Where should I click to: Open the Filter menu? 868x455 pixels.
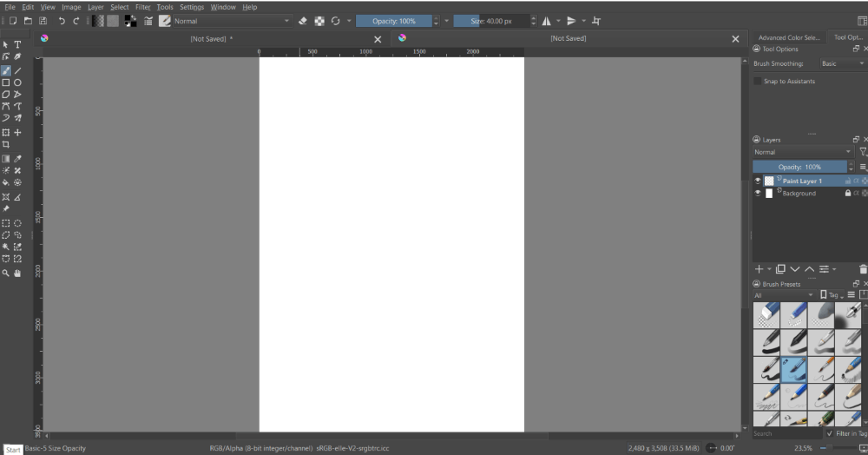tap(143, 7)
